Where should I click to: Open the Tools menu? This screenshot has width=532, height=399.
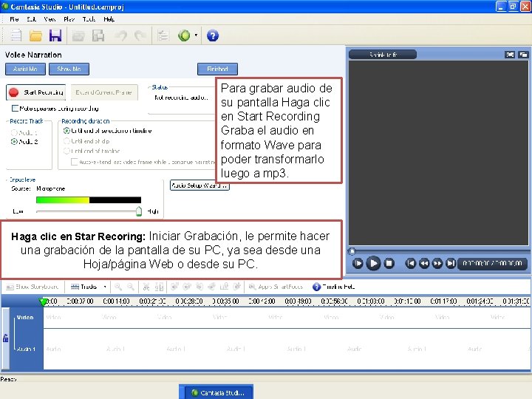(89, 19)
